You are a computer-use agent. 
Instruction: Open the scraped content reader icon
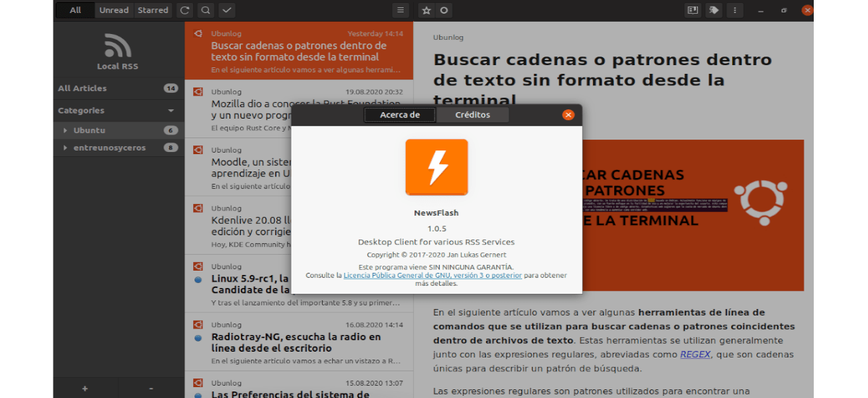(693, 10)
